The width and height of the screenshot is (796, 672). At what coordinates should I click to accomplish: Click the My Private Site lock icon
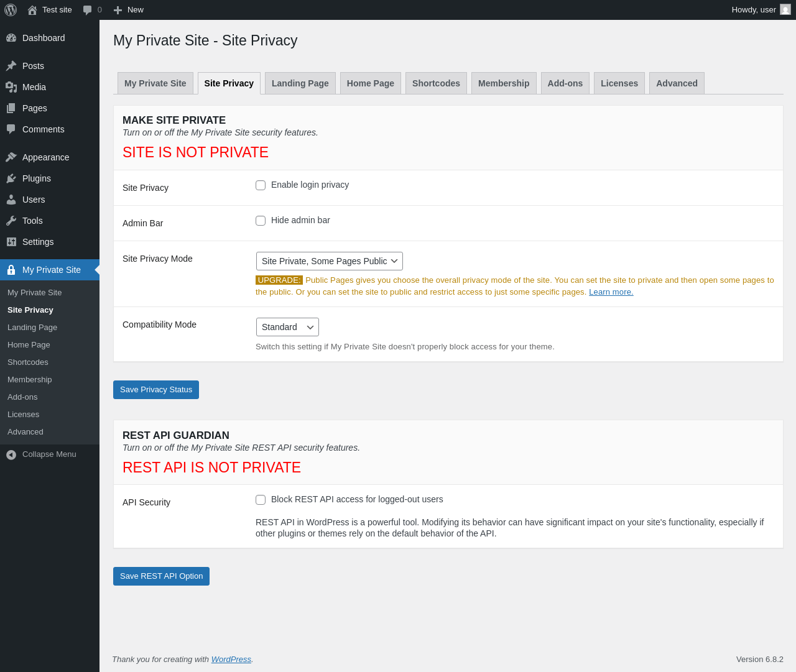11,270
